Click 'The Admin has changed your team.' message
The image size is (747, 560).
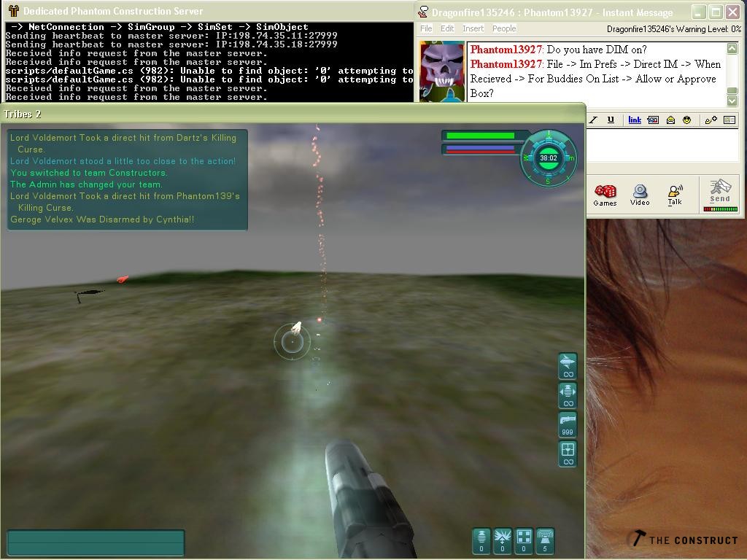click(86, 184)
